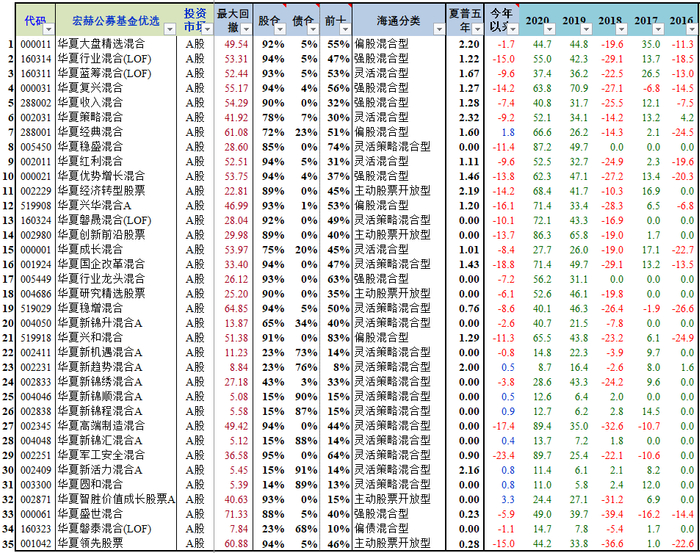Select fund name 华夏新趋势混合A
Screen dimensions: 700x553
[x=100, y=367]
